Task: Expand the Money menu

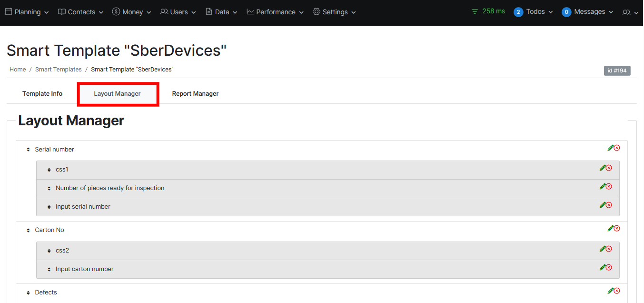Action: click(132, 12)
